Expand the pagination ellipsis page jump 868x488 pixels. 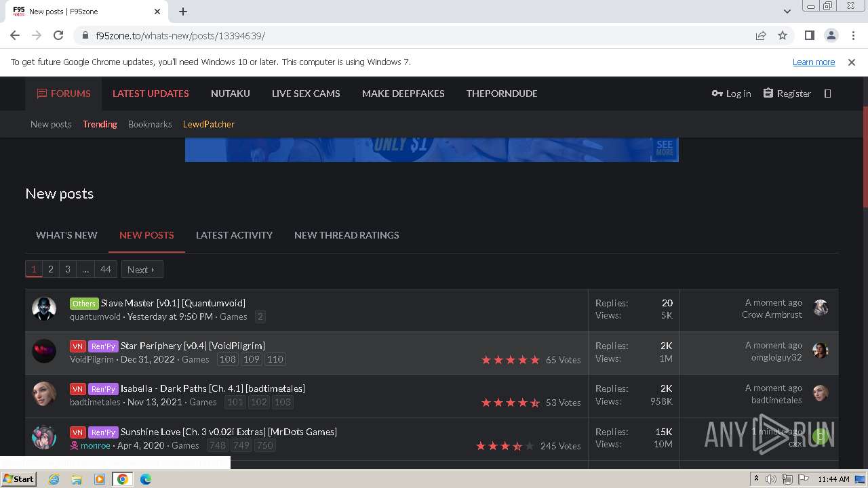click(85, 269)
